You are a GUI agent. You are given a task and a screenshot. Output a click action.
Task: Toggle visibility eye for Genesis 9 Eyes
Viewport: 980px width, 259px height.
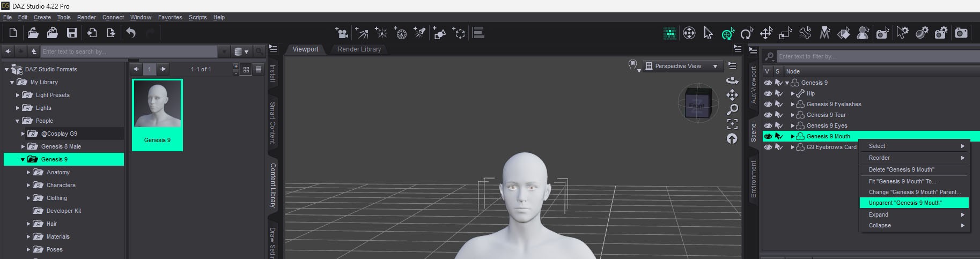[x=768, y=125]
